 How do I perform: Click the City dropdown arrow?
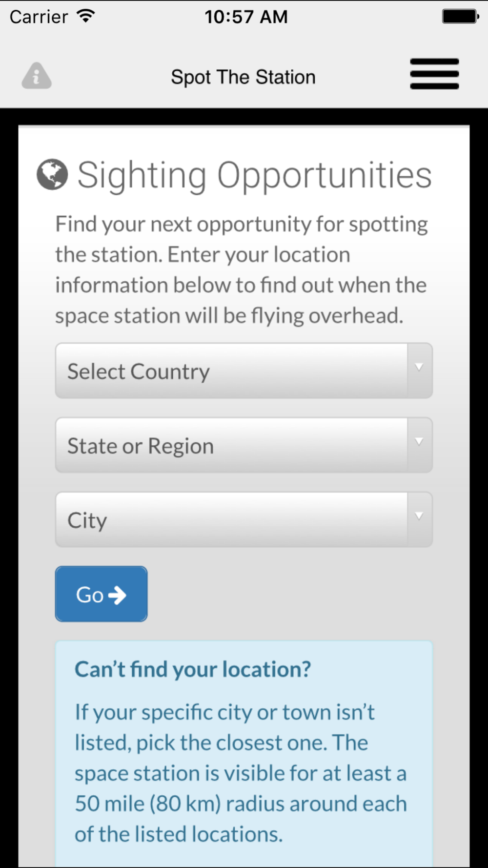coord(419,516)
